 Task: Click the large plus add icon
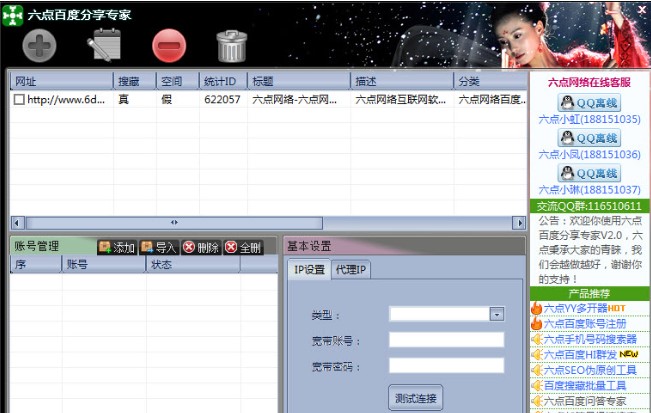click(x=39, y=46)
